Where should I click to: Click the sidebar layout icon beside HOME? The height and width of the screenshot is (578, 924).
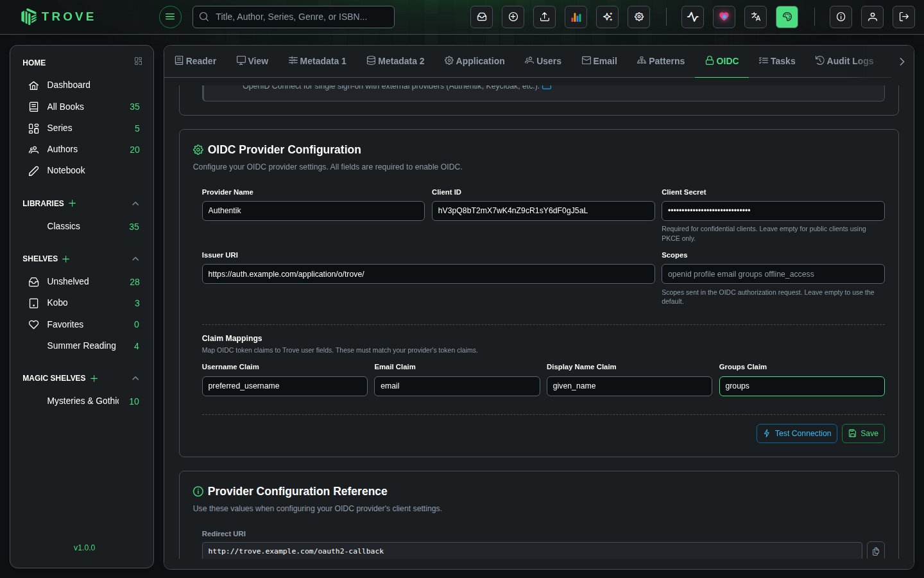[138, 61]
